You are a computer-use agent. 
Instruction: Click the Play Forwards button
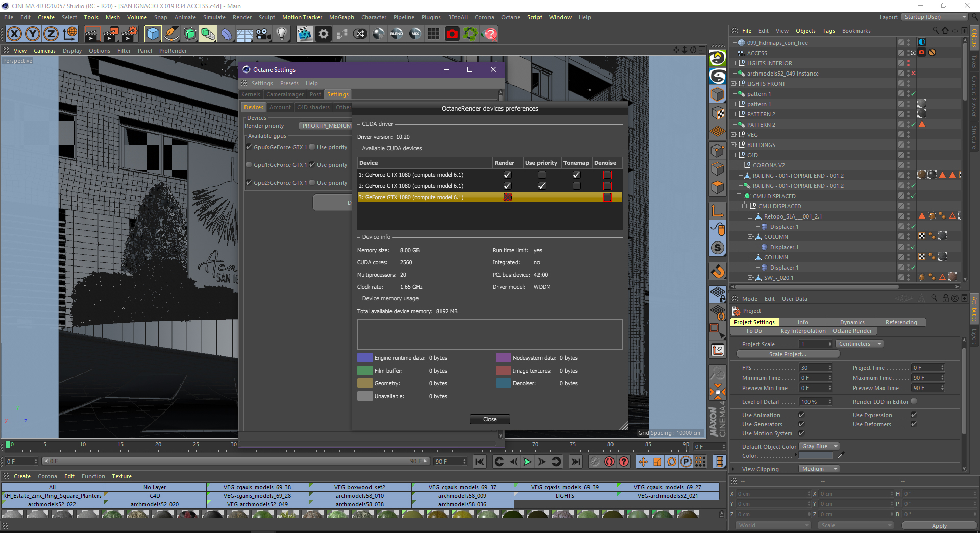[x=528, y=462]
